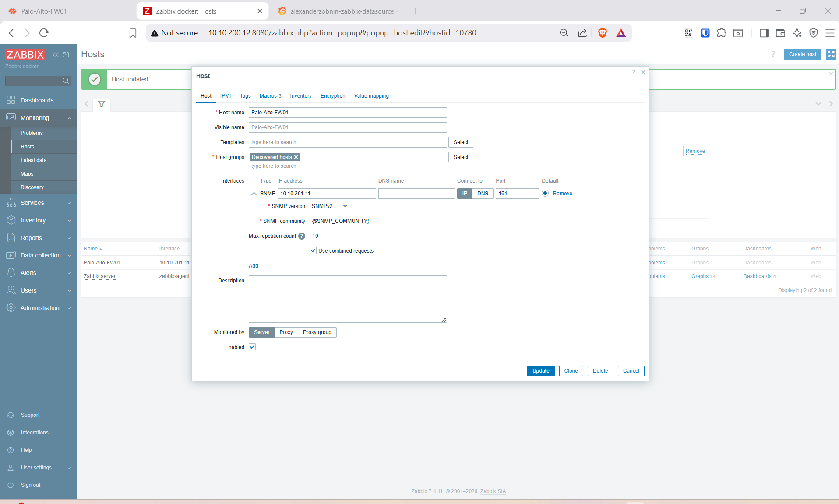
Task: Toggle the browser sidebar panel icon
Action: coord(764,33)
